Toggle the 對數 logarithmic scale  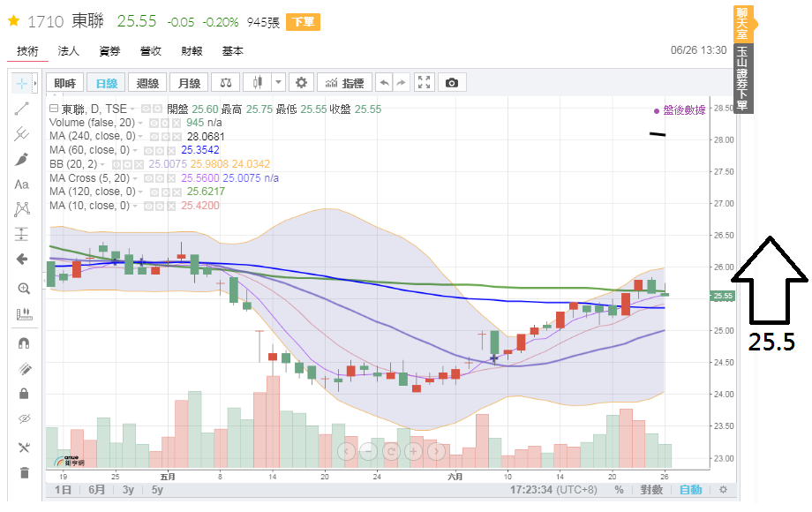[x=651, y=490]
